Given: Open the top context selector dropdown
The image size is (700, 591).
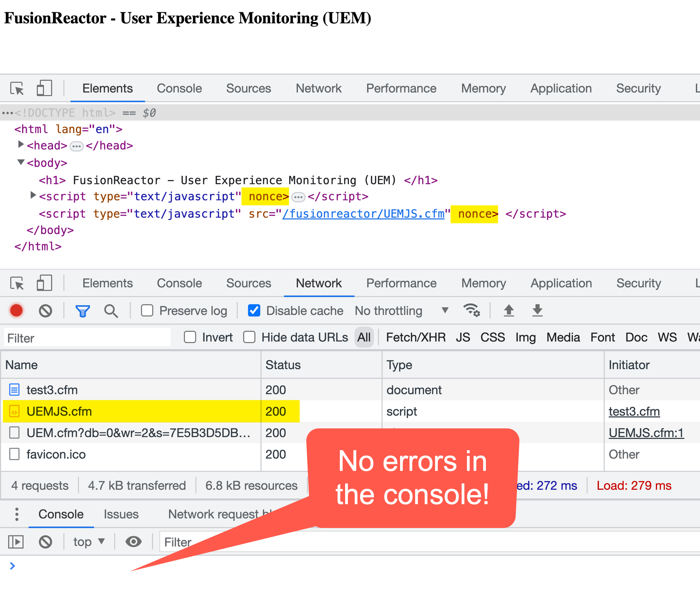Looking at the screenshot, I should coord(89,542).
